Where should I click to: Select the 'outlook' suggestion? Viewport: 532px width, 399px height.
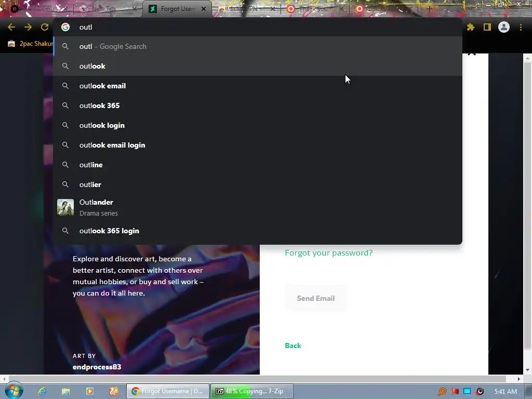coord(258,66)
